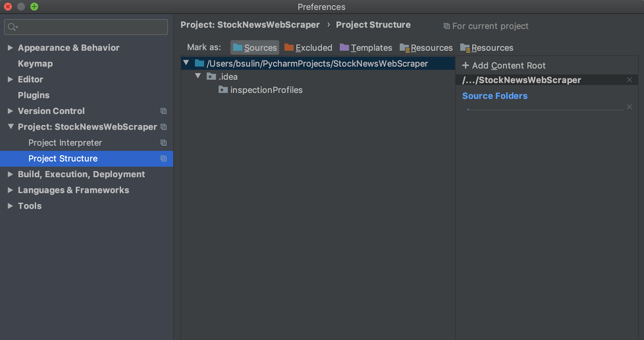Mark folder as Excluded
The image size is (644, 340).
pyautogui.click(x=308, y=48)
